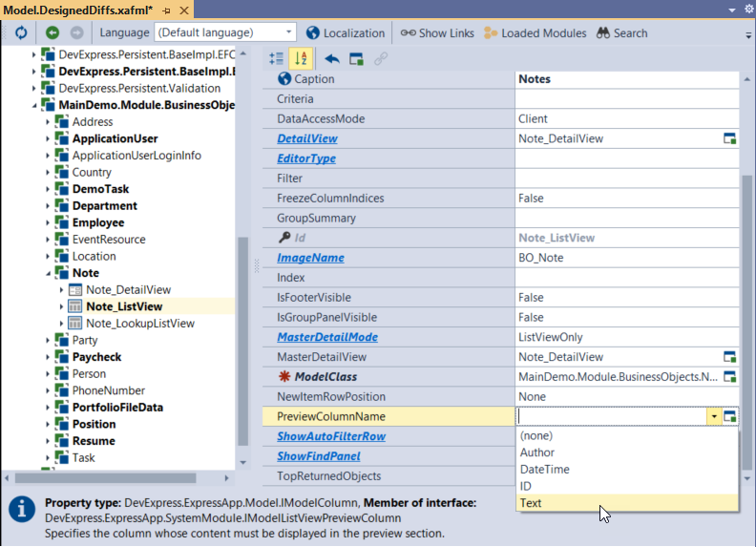Click the property grid vertical scrollbar

coord(746,323)
